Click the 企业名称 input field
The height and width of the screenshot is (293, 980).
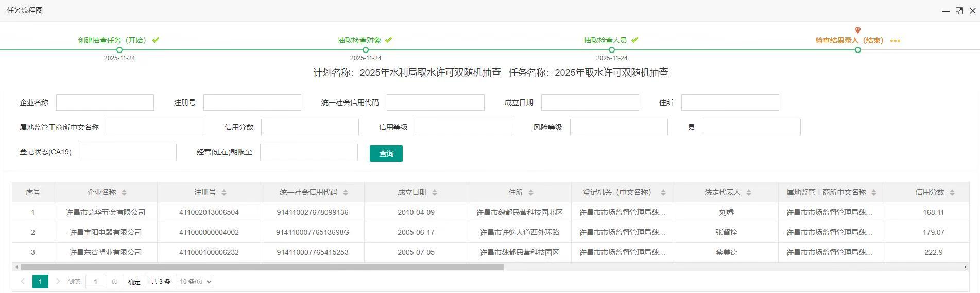[x=105, y=102]
